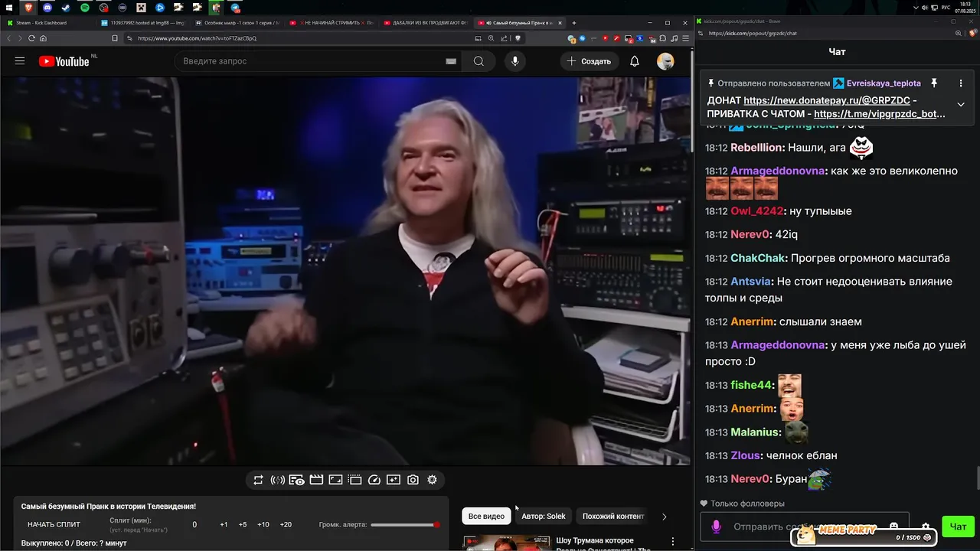Open the MEME PARTY widget
Screen dimensions: 980x551
pyautogui.click(x=864, y=534)
